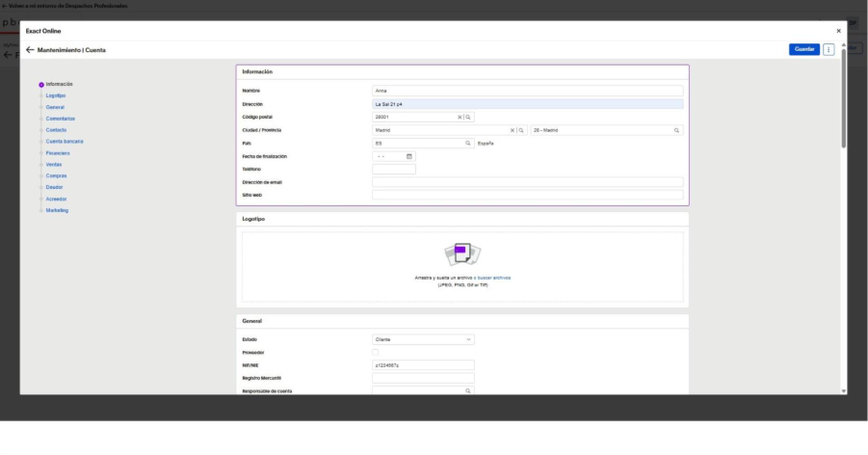The width and height of the screenshot is (868, 455).
Task: Focus the Dirección de email field
Action: (x=527, y=182)
